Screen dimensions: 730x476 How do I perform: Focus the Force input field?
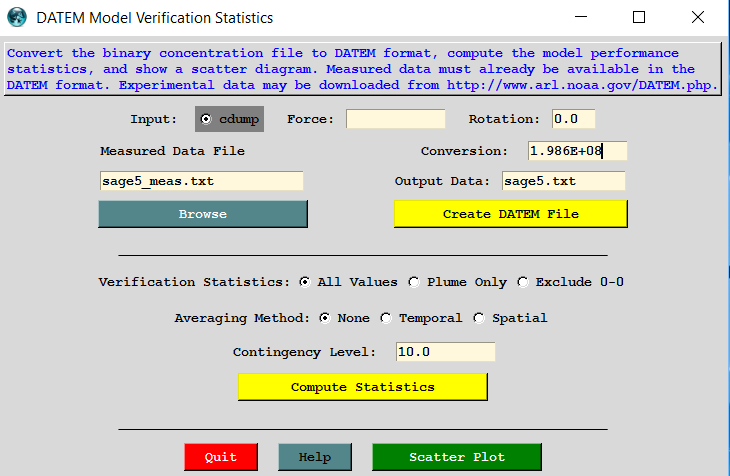coord(395,119)
